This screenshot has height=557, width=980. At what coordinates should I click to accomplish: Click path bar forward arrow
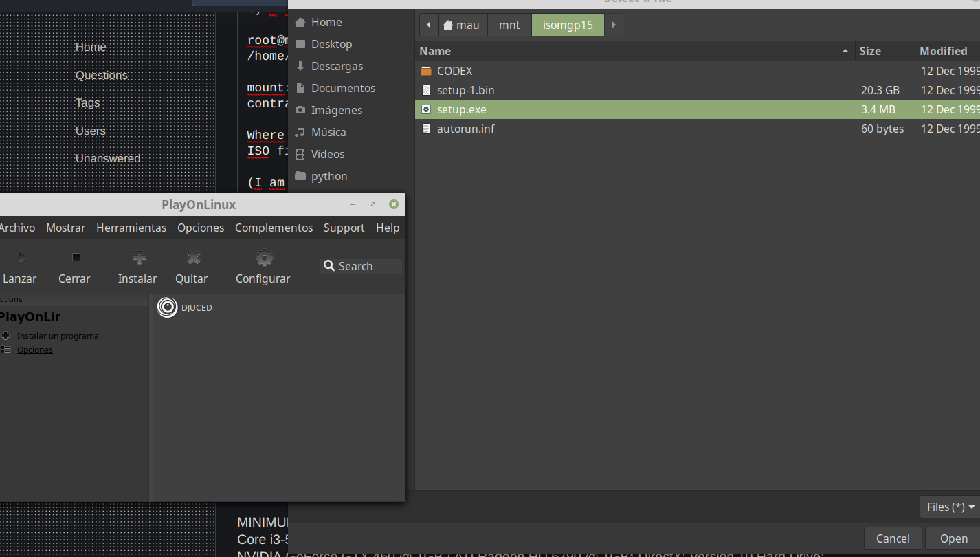click(x=614, y=25)
